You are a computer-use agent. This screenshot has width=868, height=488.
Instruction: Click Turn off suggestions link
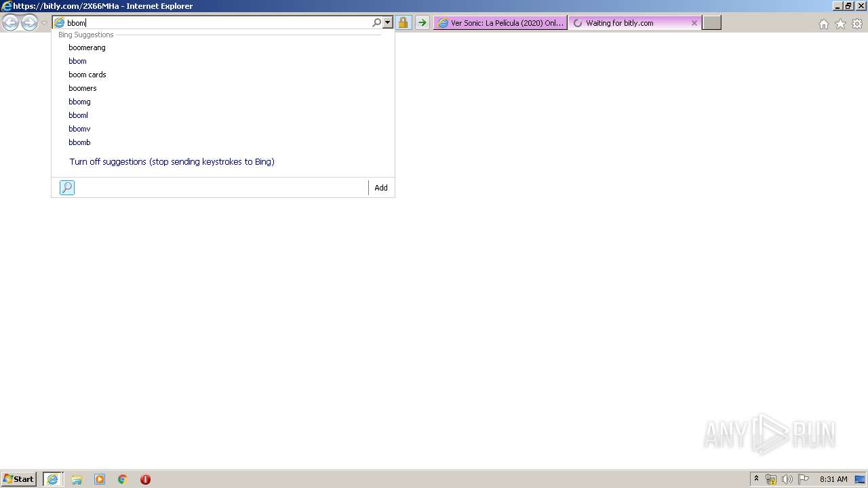[x=172, y=162]
